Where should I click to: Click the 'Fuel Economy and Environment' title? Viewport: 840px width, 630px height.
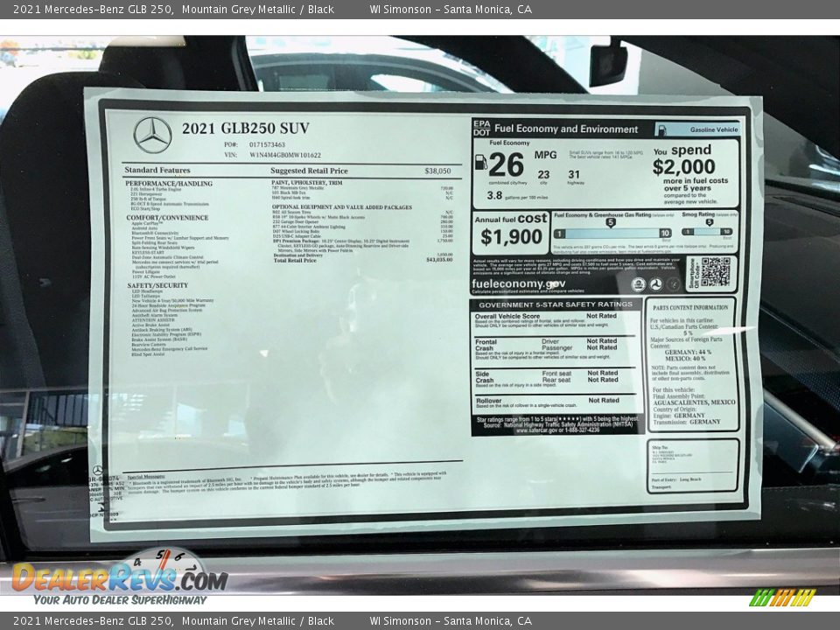tap(566, 129)
